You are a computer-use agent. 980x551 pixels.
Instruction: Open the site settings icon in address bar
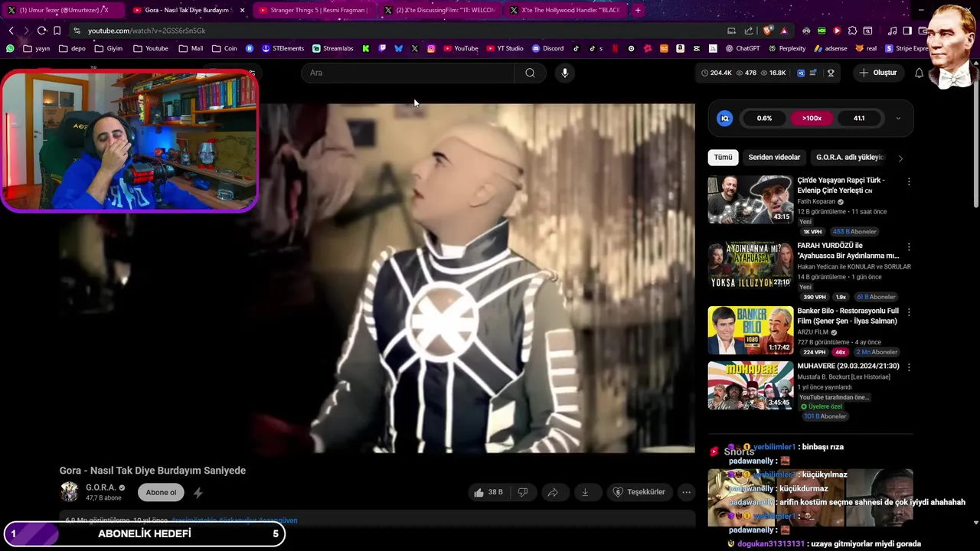pyautogui.click(x=77, y=31)
